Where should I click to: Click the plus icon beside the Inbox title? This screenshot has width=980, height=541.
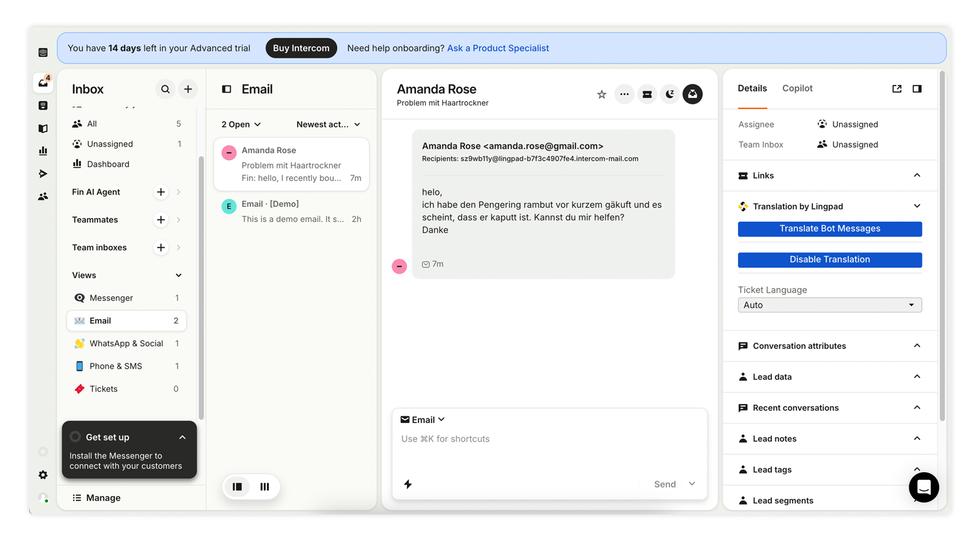tap(188, 90)
